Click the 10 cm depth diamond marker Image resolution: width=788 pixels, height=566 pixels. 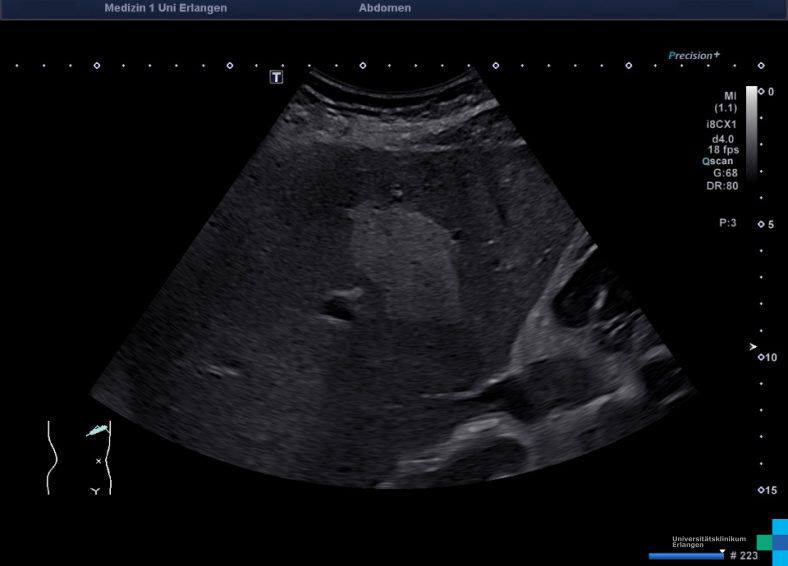761,357
